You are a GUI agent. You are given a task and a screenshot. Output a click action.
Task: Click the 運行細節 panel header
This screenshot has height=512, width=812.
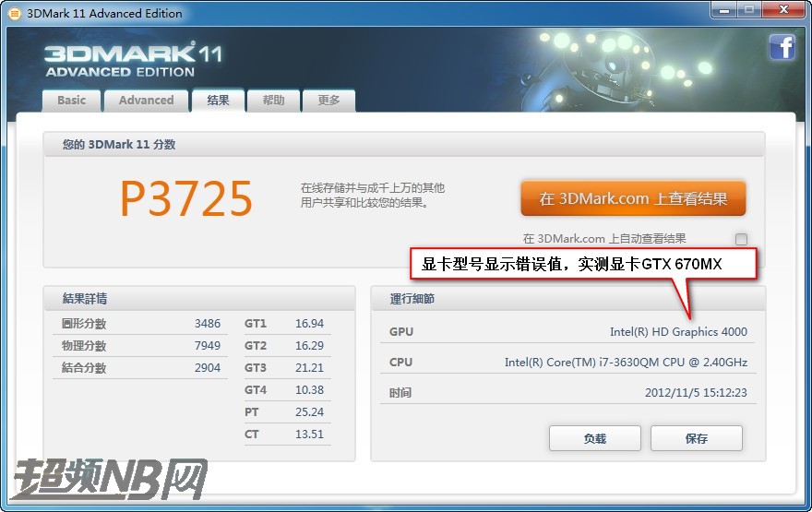pos(568,299)
